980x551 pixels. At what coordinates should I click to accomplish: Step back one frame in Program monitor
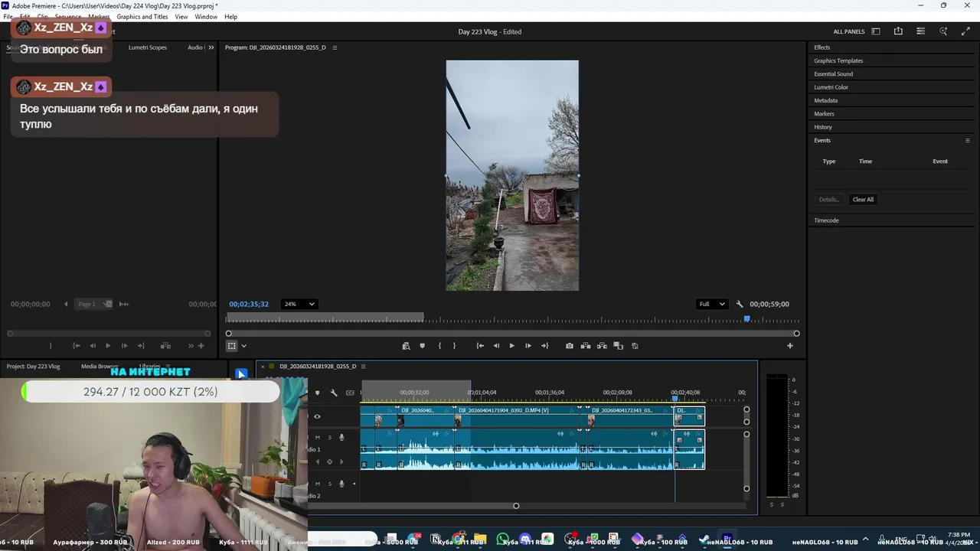496,346
